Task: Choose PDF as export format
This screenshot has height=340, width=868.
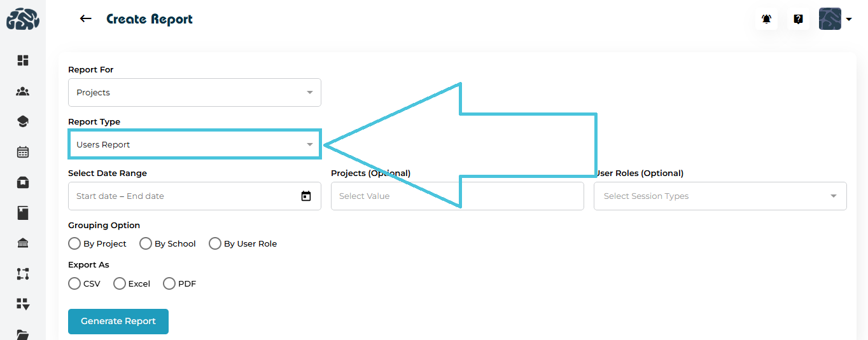Action: [x=169, y=283]
